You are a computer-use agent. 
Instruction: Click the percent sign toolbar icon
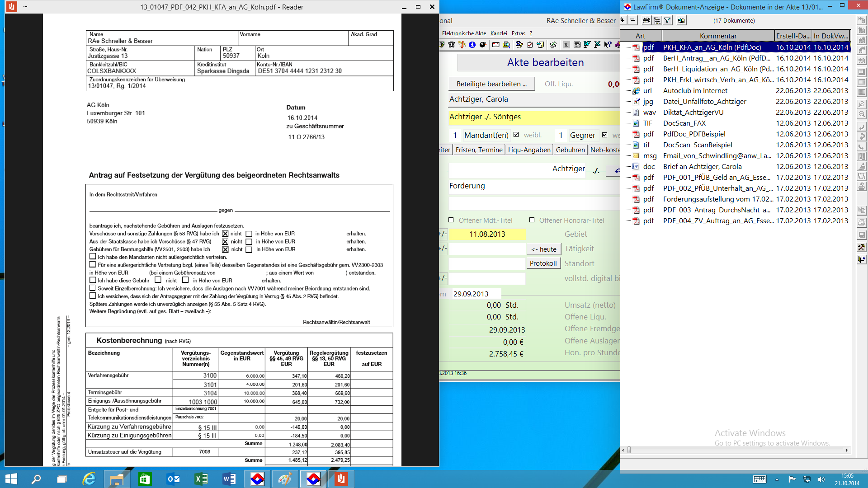(x=566, y=45)
